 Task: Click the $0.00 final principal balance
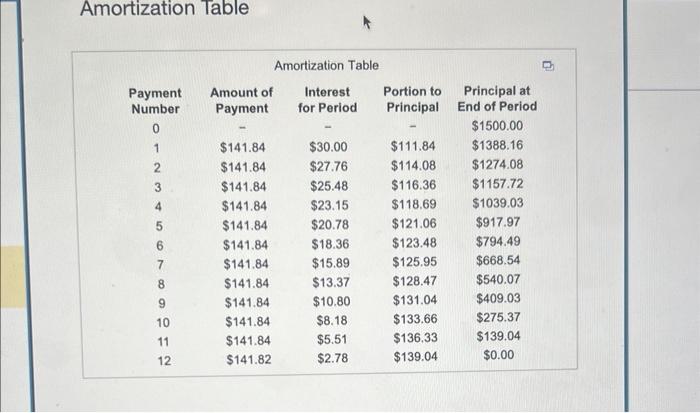(x=499, y=355)
